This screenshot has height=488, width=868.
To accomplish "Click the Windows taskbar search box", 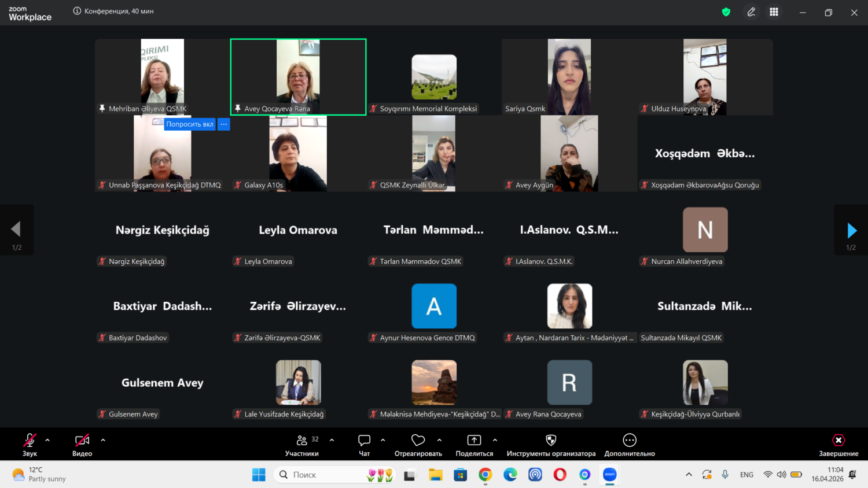I will click(x=324, y=475).
